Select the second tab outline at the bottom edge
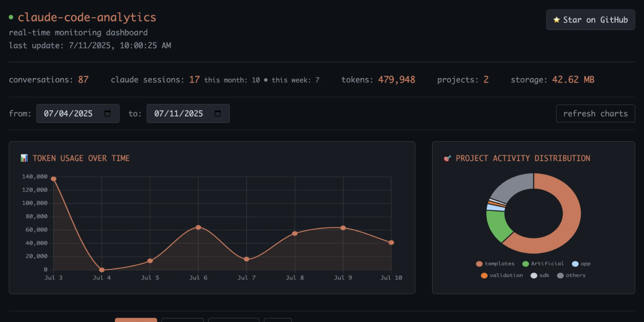This screenshot has height=322, width=644. coord(182,320)
